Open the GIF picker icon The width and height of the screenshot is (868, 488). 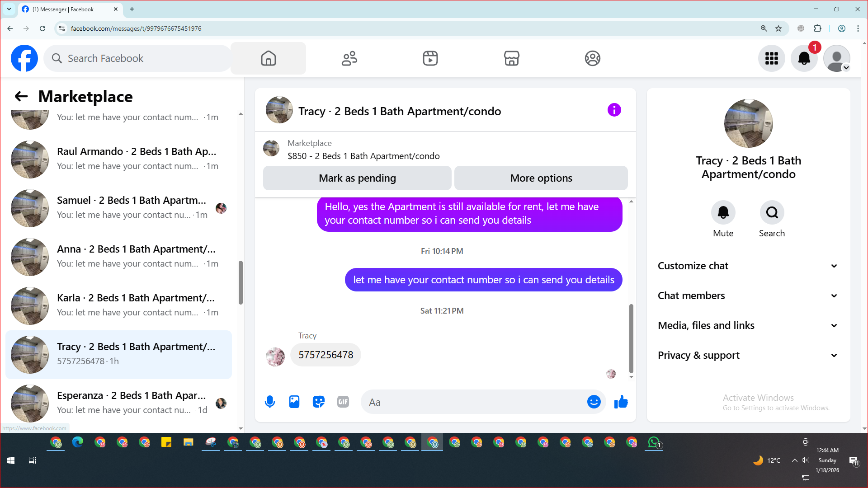pos(343,402)
